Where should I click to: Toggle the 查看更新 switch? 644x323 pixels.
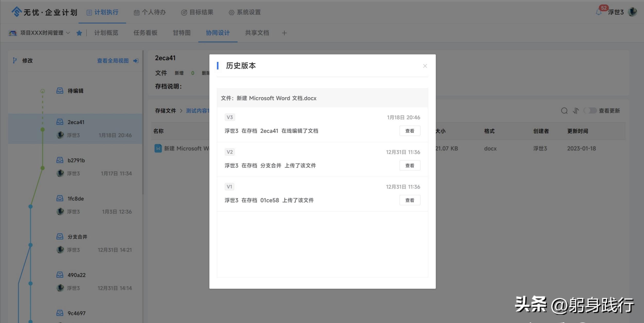click(590, 111)
